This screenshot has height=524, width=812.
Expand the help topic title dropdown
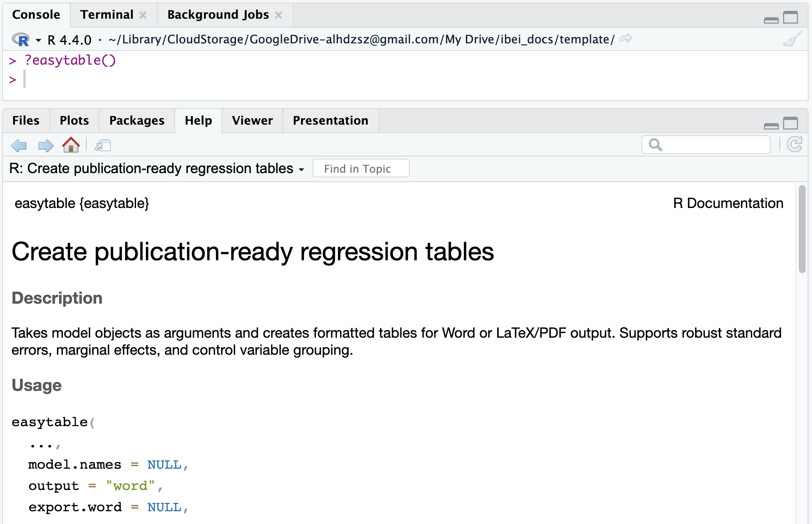coord(301,169)
